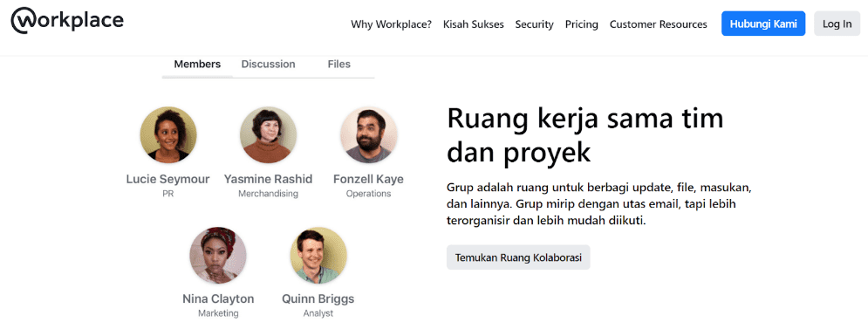This screenshot has width=868, height=329.
Task: Click the Merchandising role label
Action: click(268, 194)
